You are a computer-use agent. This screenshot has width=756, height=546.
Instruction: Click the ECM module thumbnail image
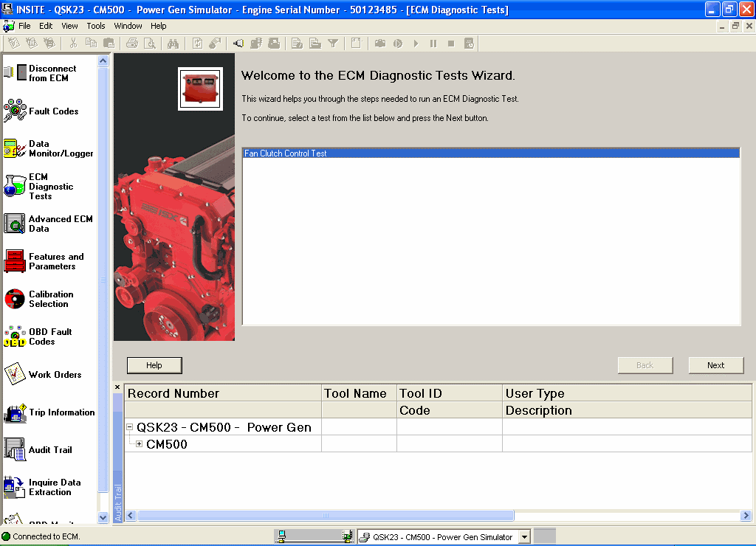[201, 89]
